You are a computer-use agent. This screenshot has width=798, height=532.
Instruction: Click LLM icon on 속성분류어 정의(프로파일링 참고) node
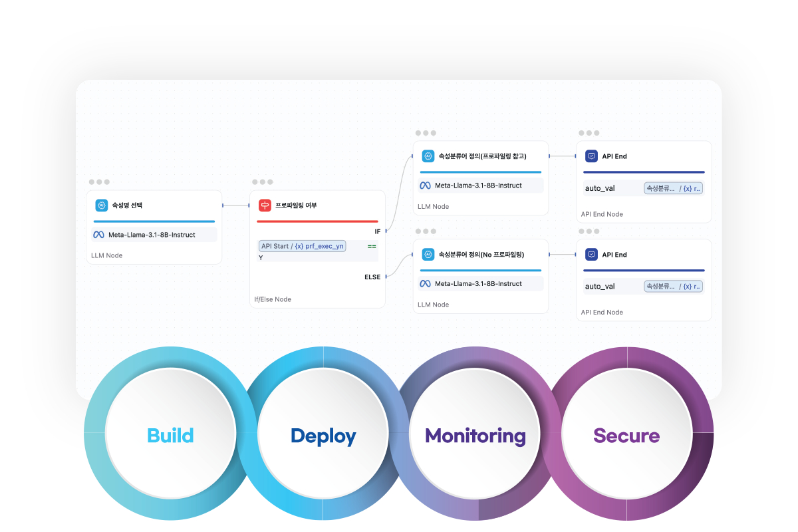click(428, 156)
